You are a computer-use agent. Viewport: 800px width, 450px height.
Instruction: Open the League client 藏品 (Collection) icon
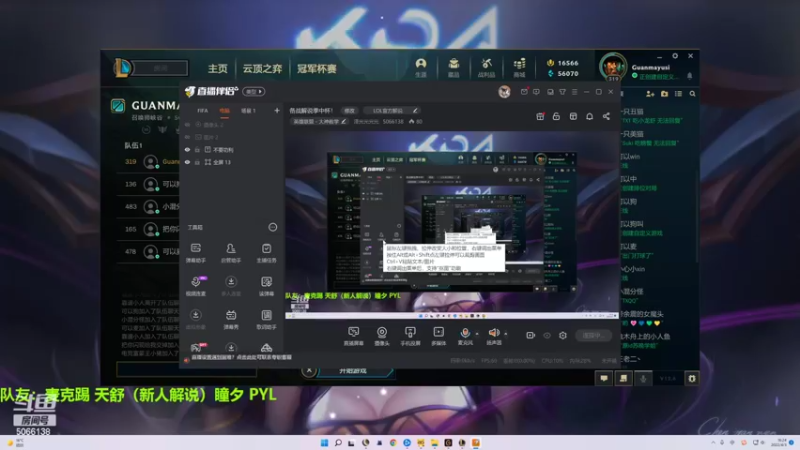pos(454,67)
